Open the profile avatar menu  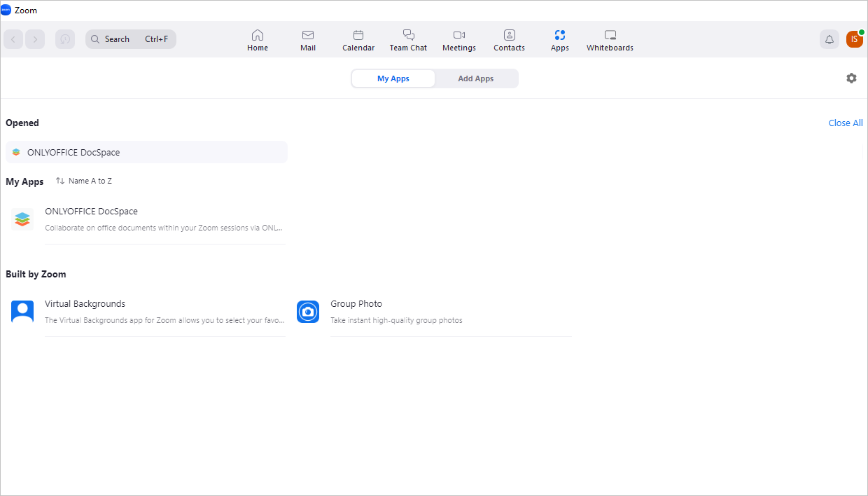pyautogui.click(x=854, y=39)
